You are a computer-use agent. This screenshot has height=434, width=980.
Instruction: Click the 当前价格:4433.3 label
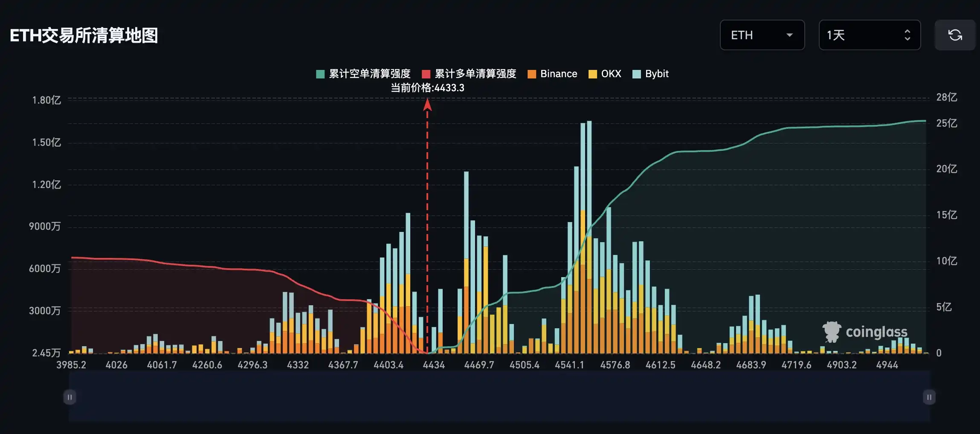coord(427,88)
